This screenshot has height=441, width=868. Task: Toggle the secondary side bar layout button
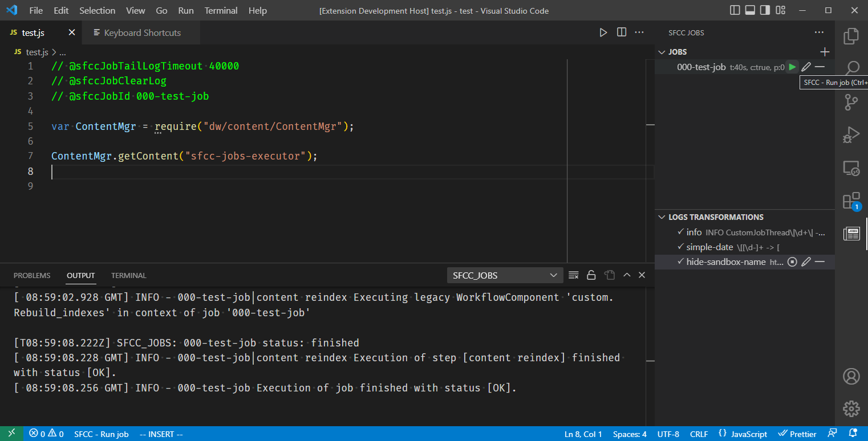point(765,10)
